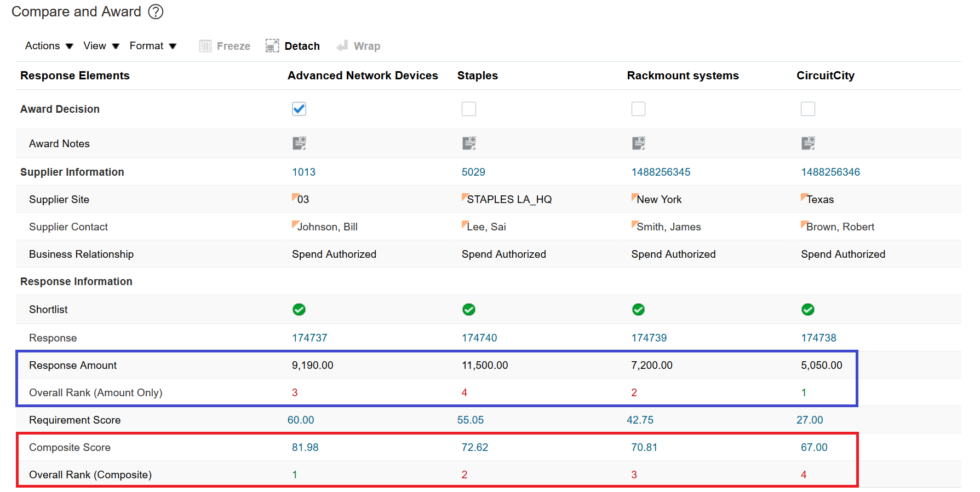Screen dimensions: 980x492
Task: Click supplier contact Johnson, Bill
Action: [x=328, y=227]
